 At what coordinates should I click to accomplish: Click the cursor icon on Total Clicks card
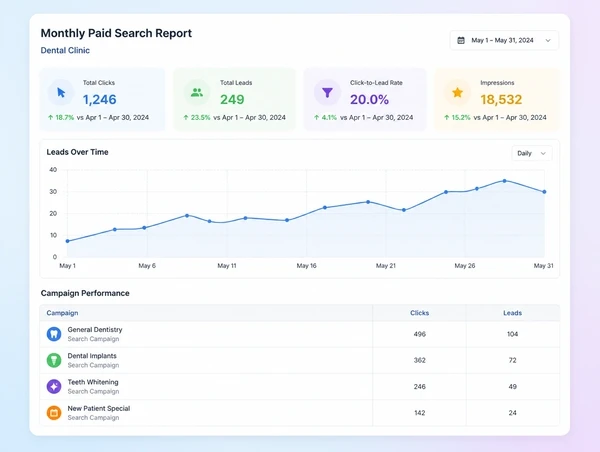tap(61, 93)
